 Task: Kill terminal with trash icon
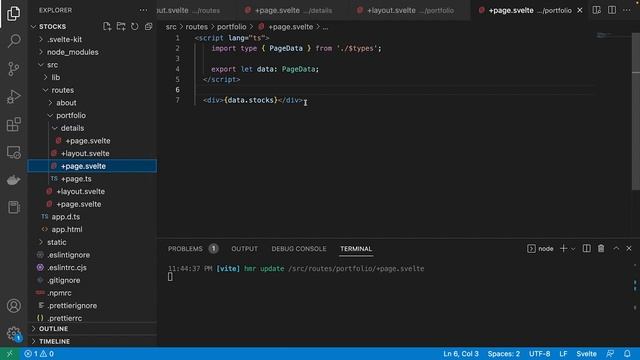coord(601,249)
